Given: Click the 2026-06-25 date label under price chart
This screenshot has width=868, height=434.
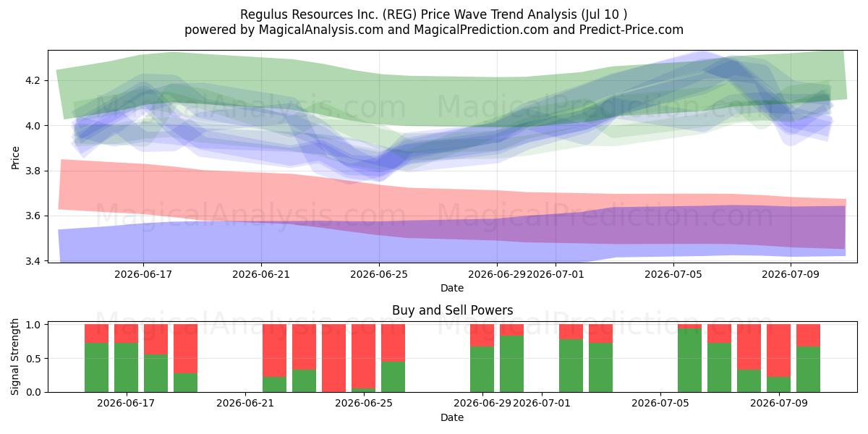Looking at the screenshot, I should coord(379,274).
